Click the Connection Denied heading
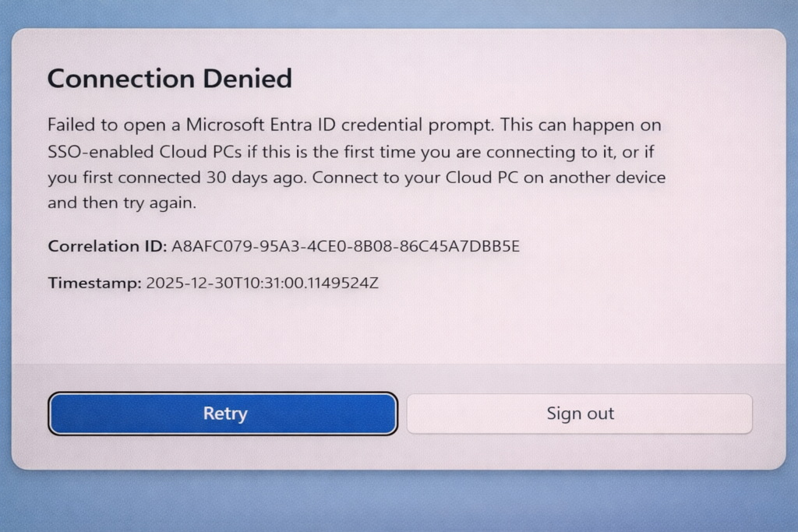798x532 pixels. pyautogui.click(x=170, y=79)
